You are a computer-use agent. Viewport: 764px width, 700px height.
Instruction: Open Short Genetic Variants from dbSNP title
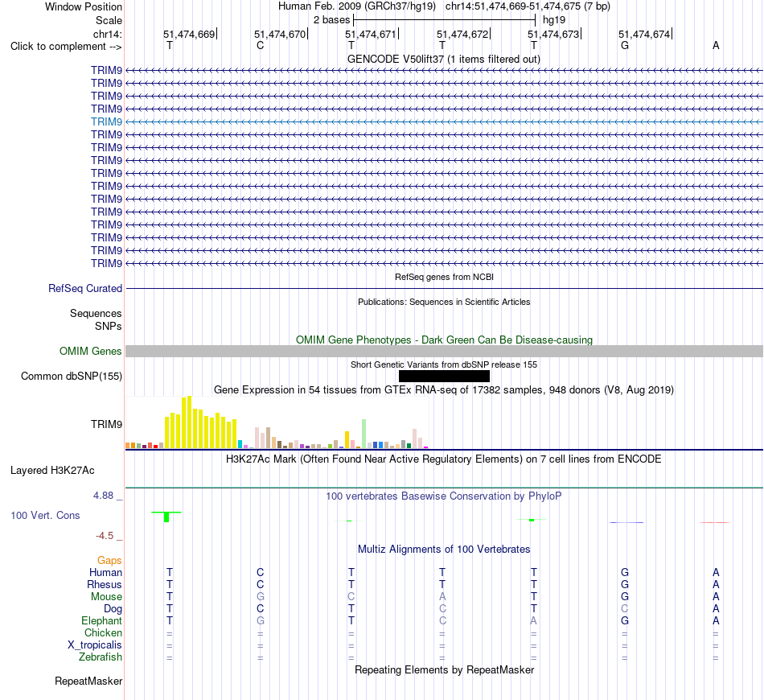pos(444,364)
